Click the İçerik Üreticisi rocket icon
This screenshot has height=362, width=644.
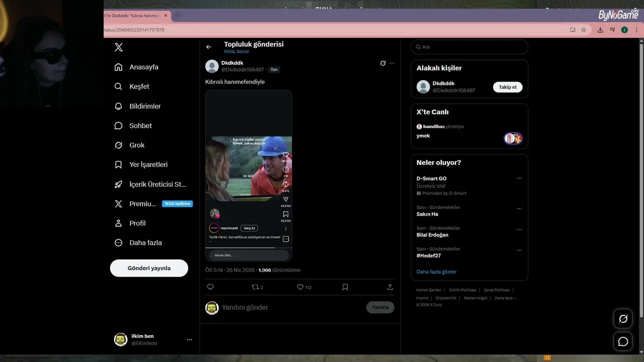(x=118, y=184)
